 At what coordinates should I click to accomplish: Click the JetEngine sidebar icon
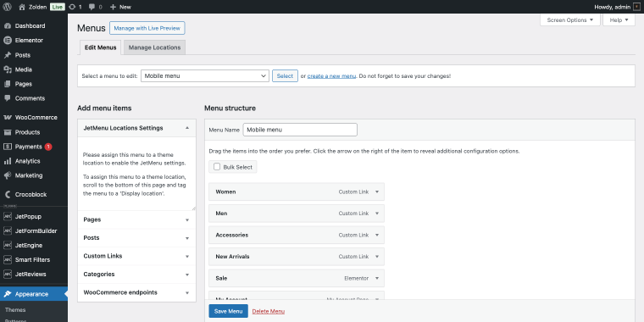[x=8, y=245]
